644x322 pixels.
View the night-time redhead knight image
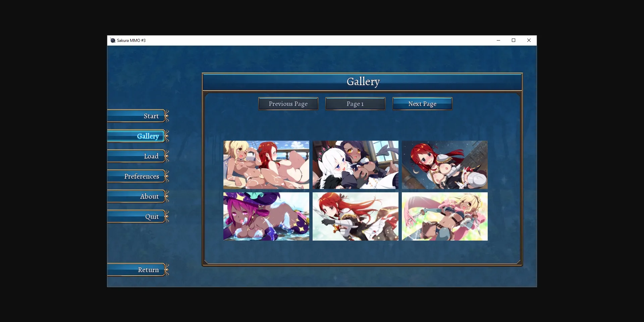444,165
